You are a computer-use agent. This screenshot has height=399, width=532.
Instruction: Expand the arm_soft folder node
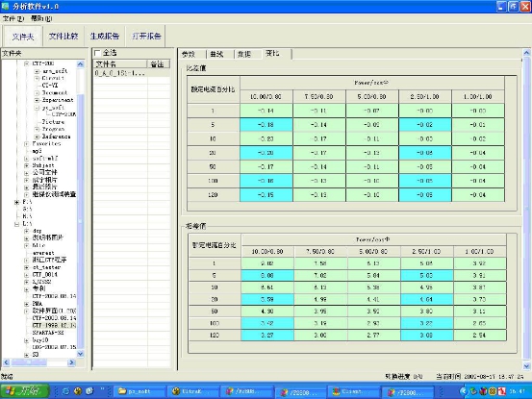[x=37, y=71]
